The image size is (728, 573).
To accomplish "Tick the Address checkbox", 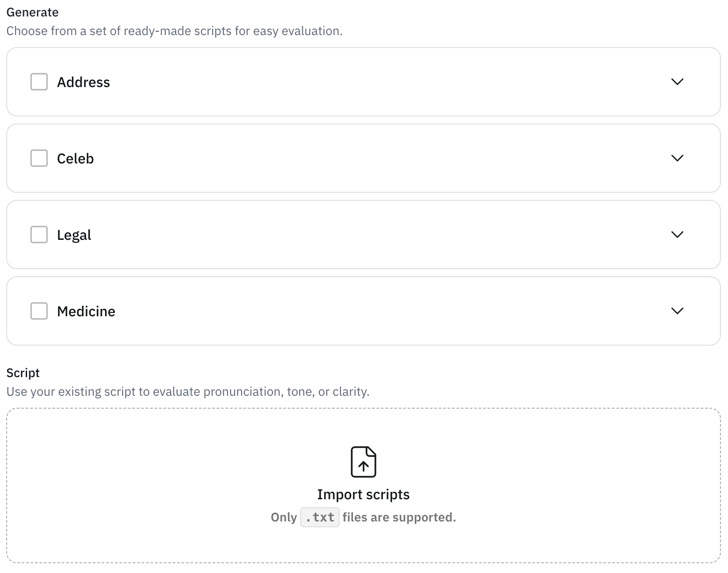I will pyautogui.click(x=39, y=82).
